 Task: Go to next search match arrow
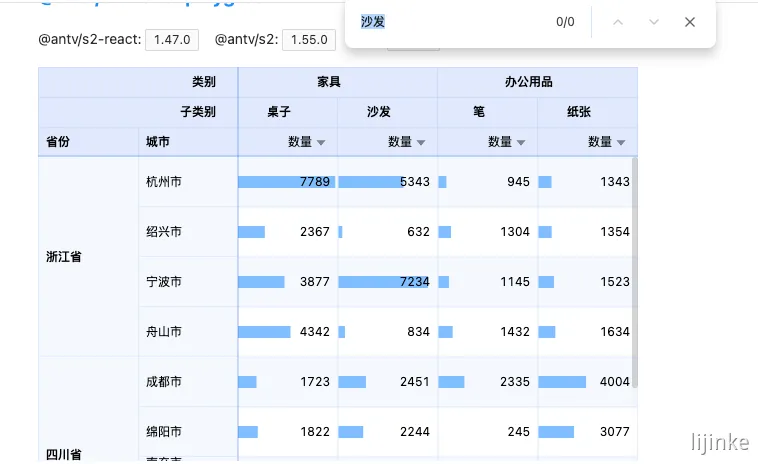pyautogui.click(x=654, y=22)
